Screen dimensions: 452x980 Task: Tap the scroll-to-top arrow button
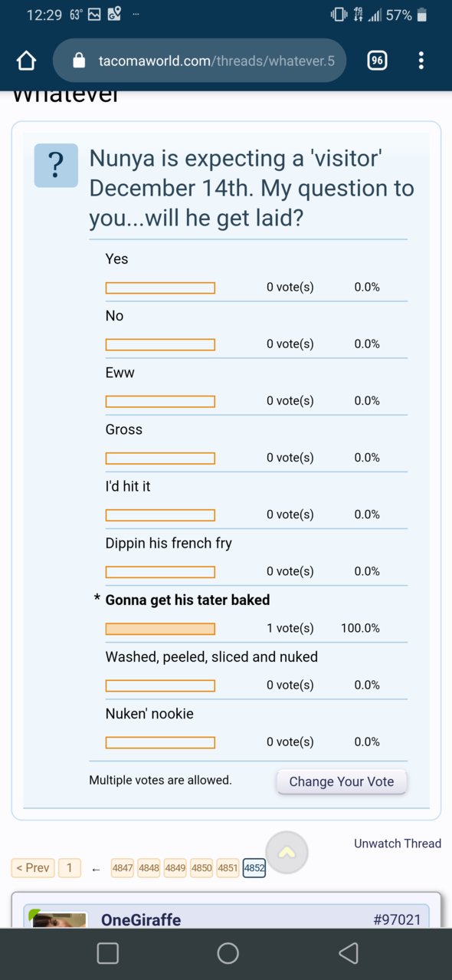pos(287,853)
